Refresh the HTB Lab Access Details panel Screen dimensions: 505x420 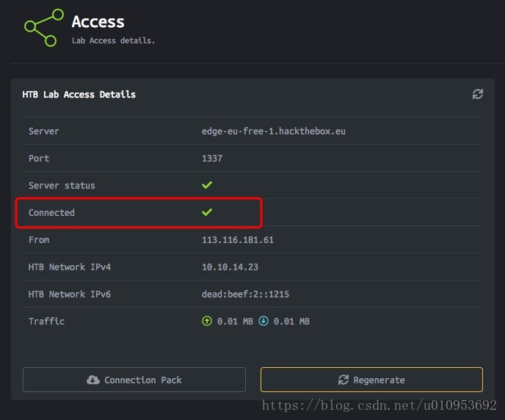[x=477, y=94]
